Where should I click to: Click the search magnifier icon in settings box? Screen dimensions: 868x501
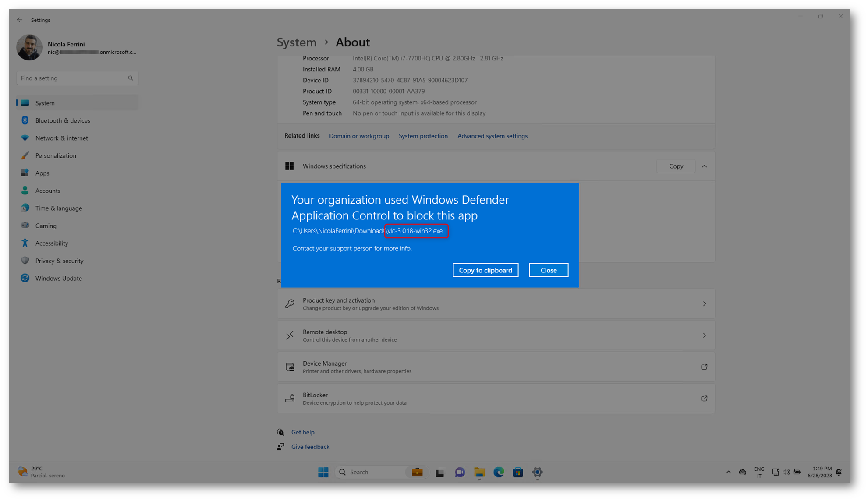point(131,78)
